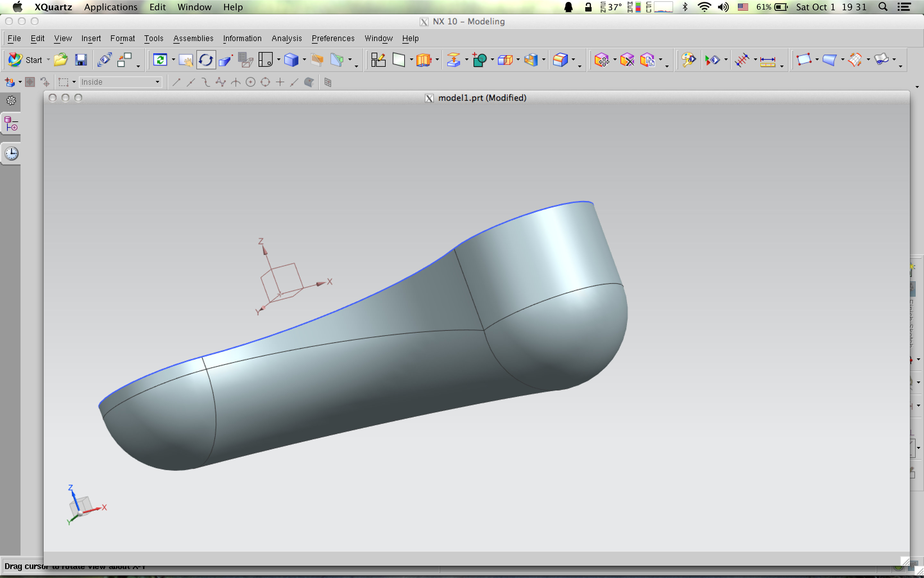The image size is (924, 578).
Task: Click the Four Point Surface icon
Action: (804, 60)
